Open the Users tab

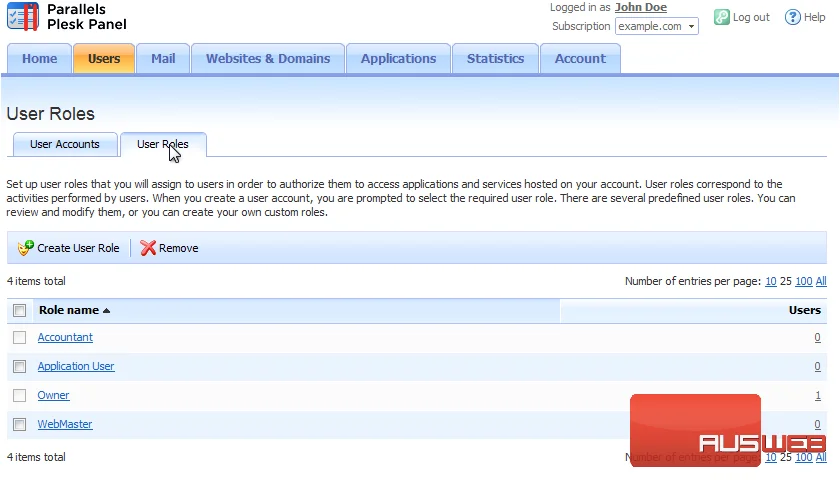[104, 58]
